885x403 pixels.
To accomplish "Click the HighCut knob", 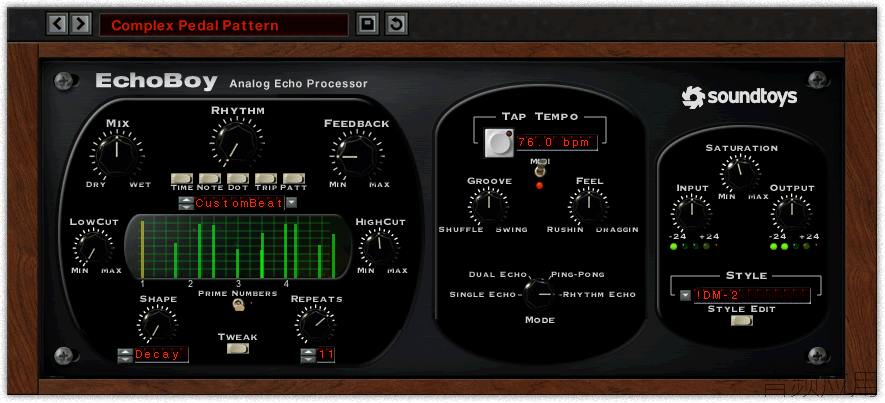I will coord(379,248).
